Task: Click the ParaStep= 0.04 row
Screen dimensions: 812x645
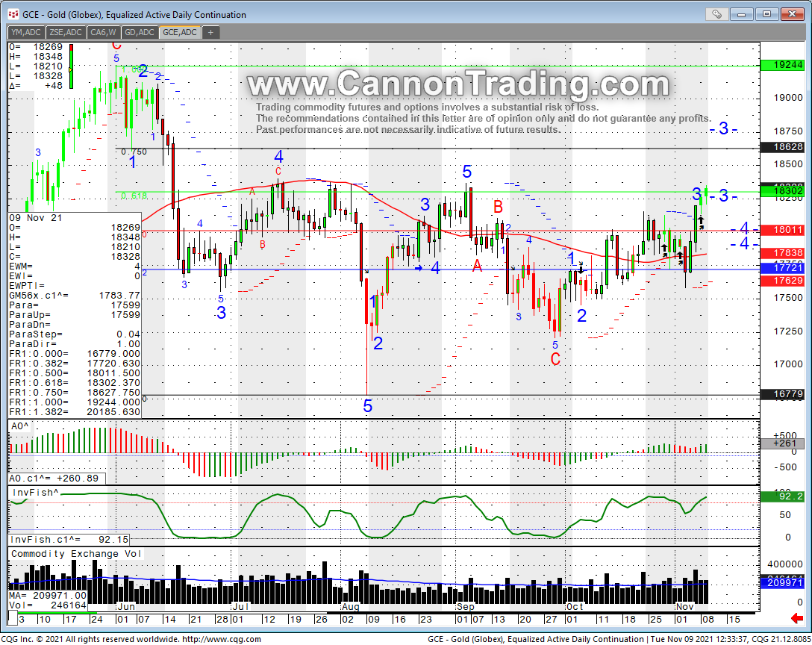Action: 75,334
